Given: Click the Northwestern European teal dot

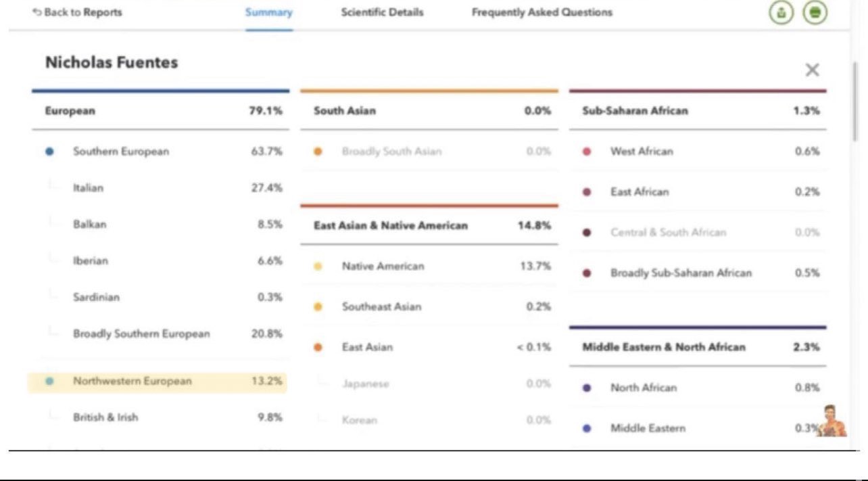Looking at the screenshot, I should coord(49,382).
